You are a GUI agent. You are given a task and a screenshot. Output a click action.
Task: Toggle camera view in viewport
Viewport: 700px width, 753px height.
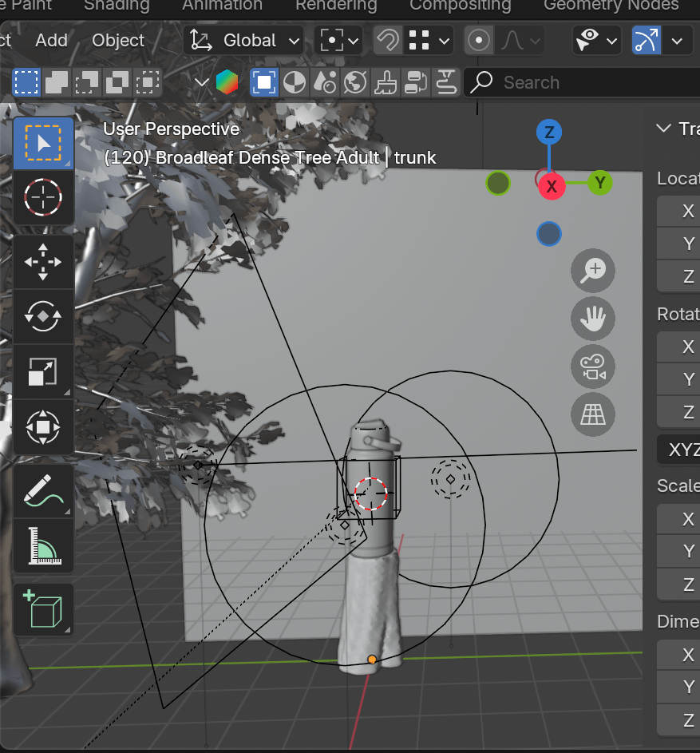click(593, 367)
